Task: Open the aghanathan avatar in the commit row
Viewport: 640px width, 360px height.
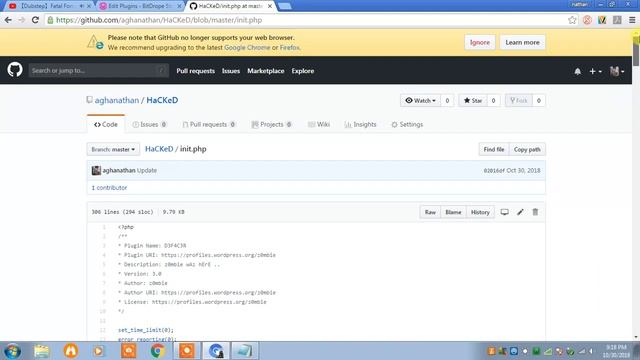Action: (96, 170)
